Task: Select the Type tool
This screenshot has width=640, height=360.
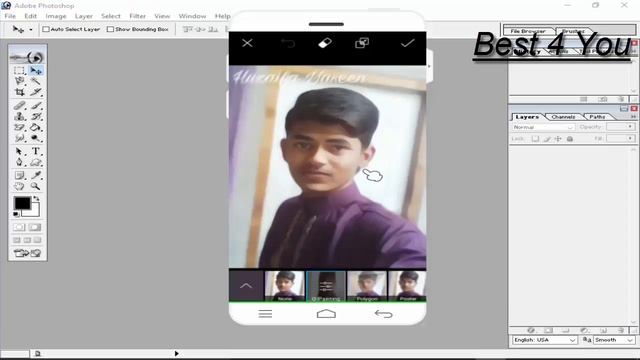Action: tap(36, 151)
